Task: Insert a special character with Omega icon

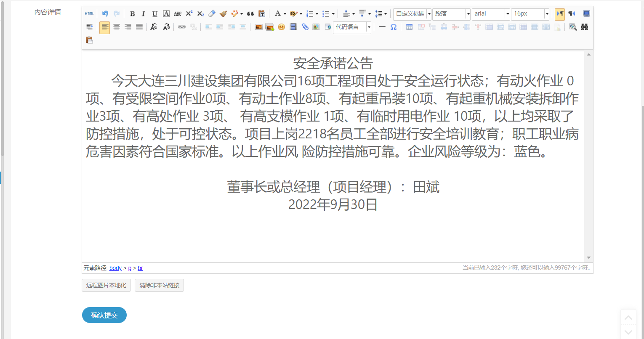Action: point(394,27)
